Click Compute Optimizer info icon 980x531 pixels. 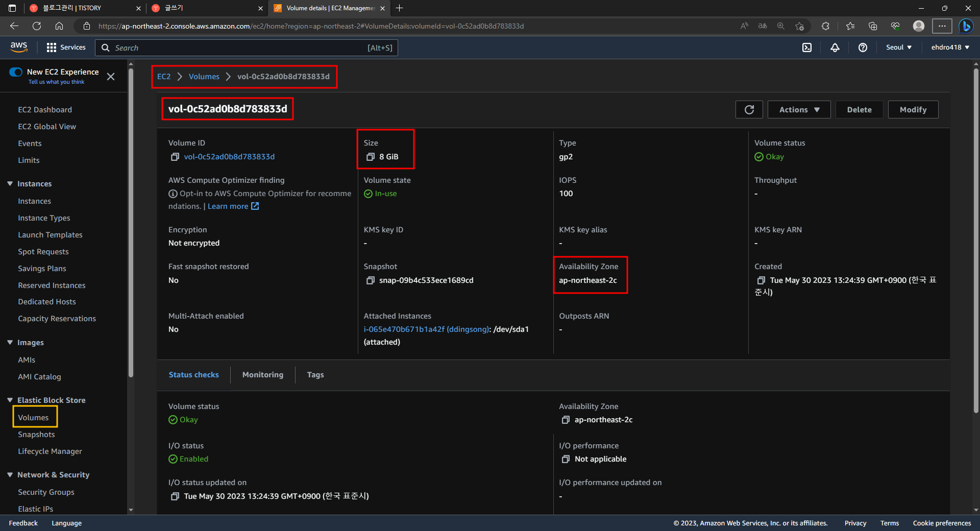pos(173,194)
